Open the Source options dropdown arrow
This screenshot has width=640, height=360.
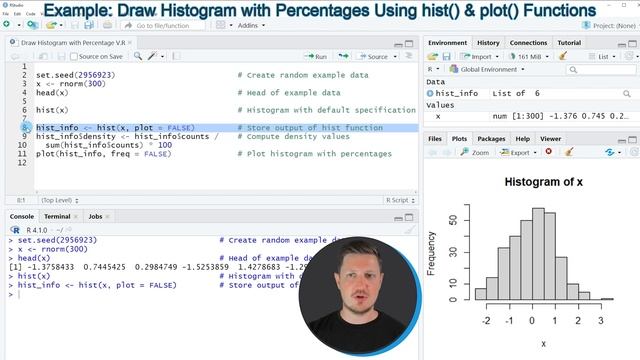pyautogui.click(x=395, y=56)
